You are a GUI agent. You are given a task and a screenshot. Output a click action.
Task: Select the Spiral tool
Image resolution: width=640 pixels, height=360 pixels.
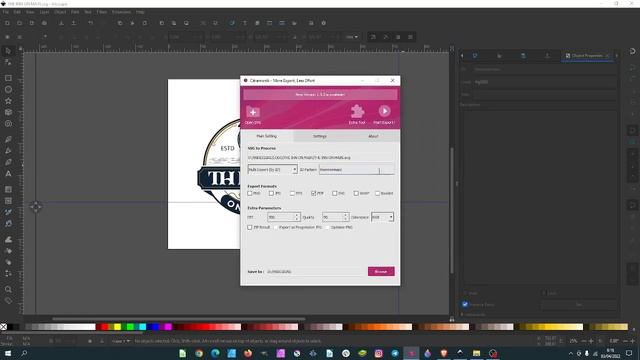[8, 124]
